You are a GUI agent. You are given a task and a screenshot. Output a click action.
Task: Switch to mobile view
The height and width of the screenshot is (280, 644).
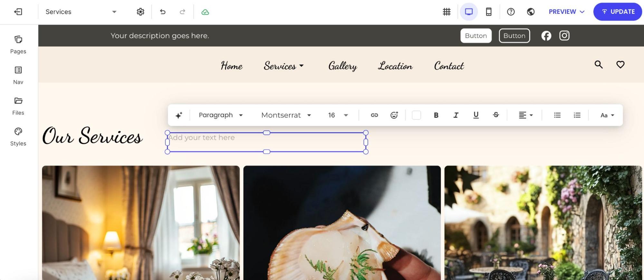click(489, 12)
